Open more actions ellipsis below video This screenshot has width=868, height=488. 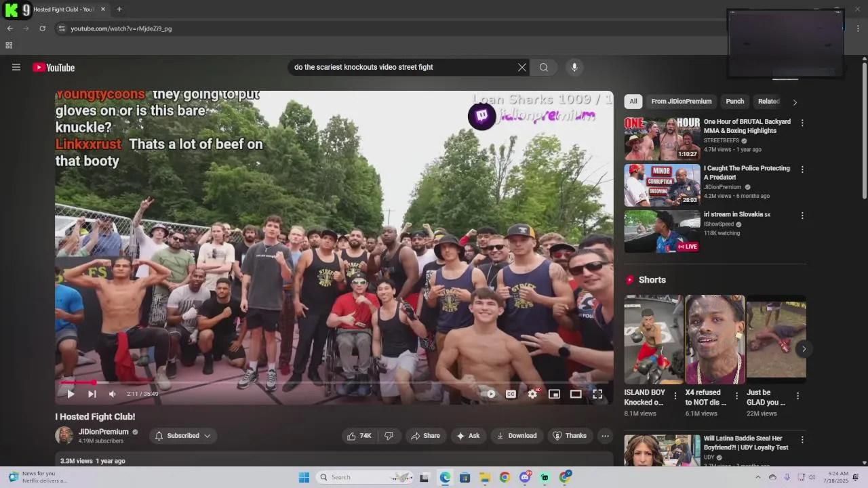coord(606,436)
